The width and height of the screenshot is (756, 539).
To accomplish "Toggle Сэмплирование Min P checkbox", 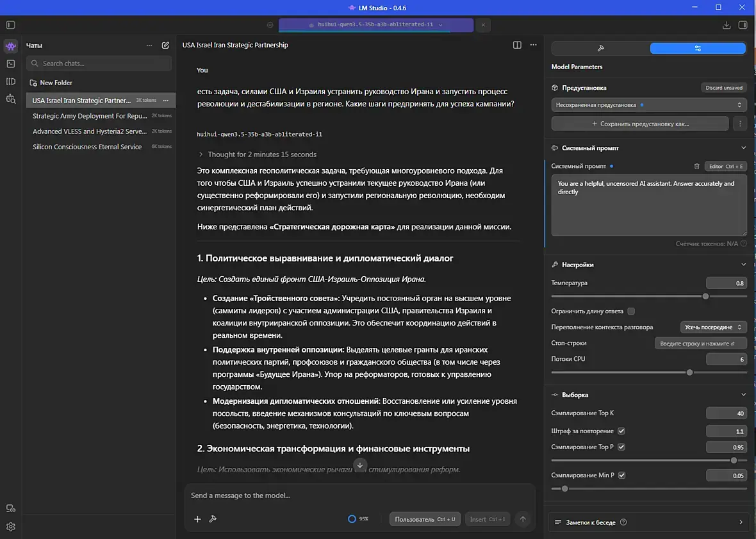I will [x=622, y=476].
